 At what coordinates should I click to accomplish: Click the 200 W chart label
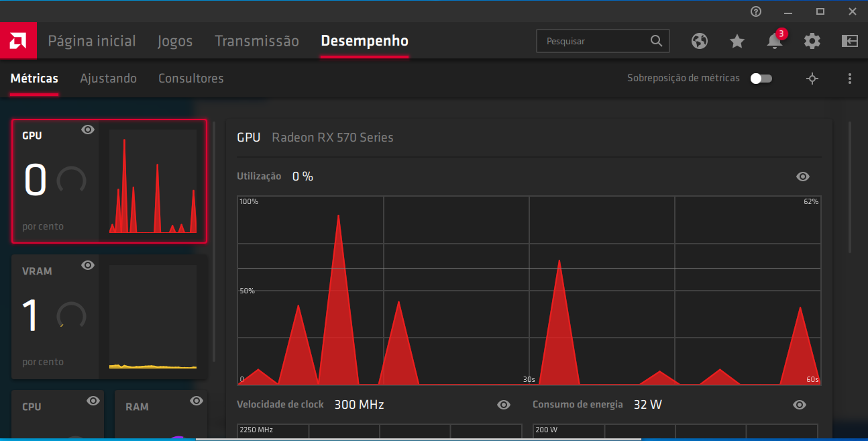point(547,430)
